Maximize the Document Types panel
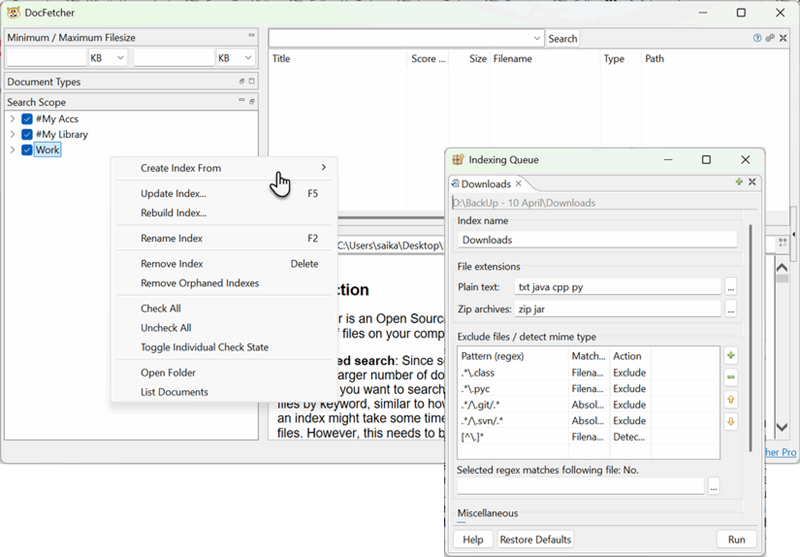Screen dimensions: 800x557 [x=252, y=81]
